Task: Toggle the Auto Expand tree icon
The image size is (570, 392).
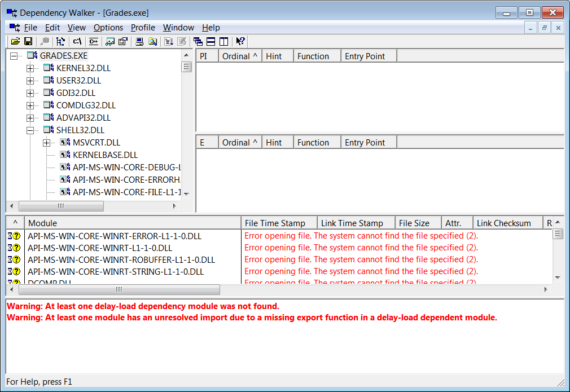Action: 61,41
